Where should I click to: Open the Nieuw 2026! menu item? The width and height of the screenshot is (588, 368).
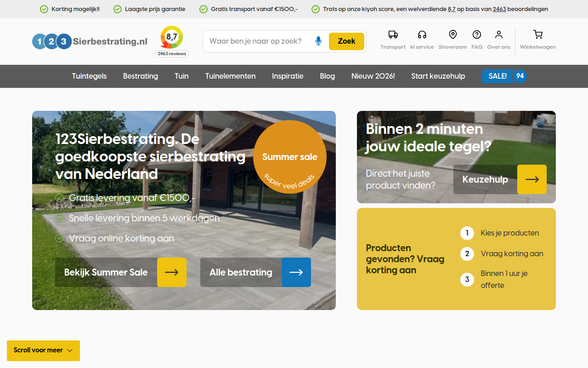tap(373, 76)
